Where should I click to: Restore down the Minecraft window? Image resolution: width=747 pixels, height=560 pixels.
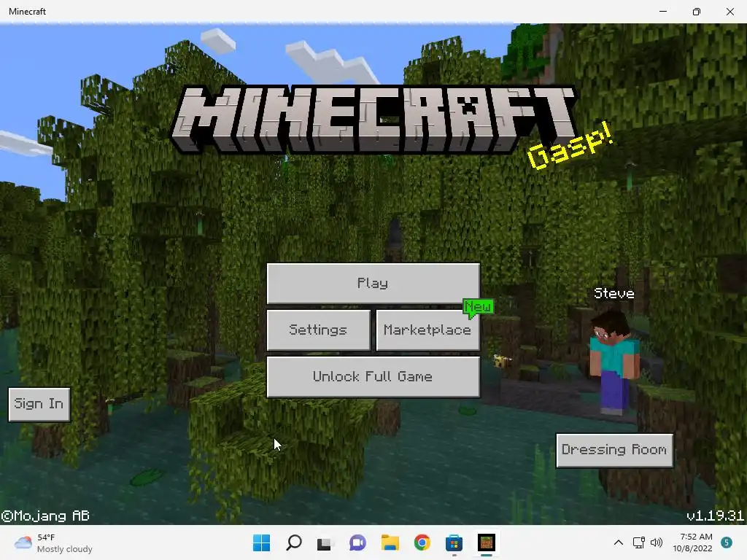[x=697, y=12]
